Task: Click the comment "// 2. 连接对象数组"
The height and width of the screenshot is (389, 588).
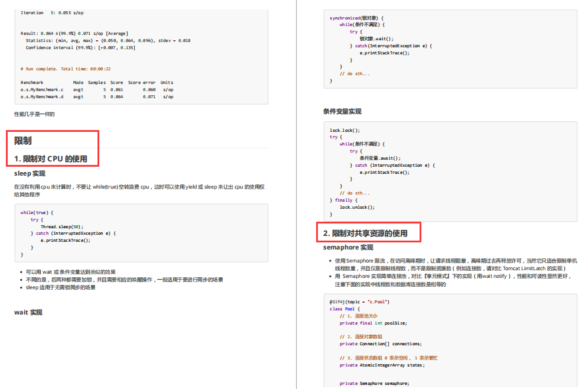Action: point(360,336)
